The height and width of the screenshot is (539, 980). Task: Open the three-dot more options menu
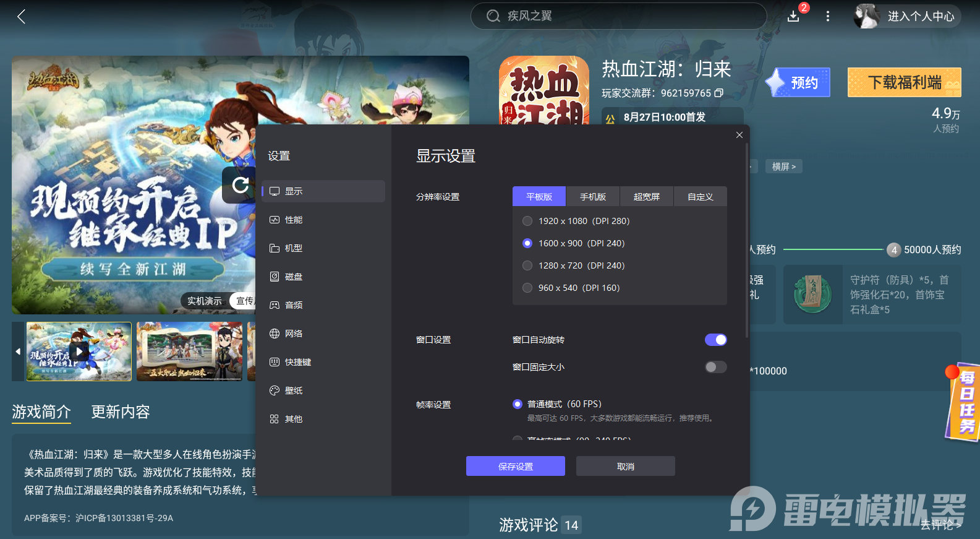[828, 16]
